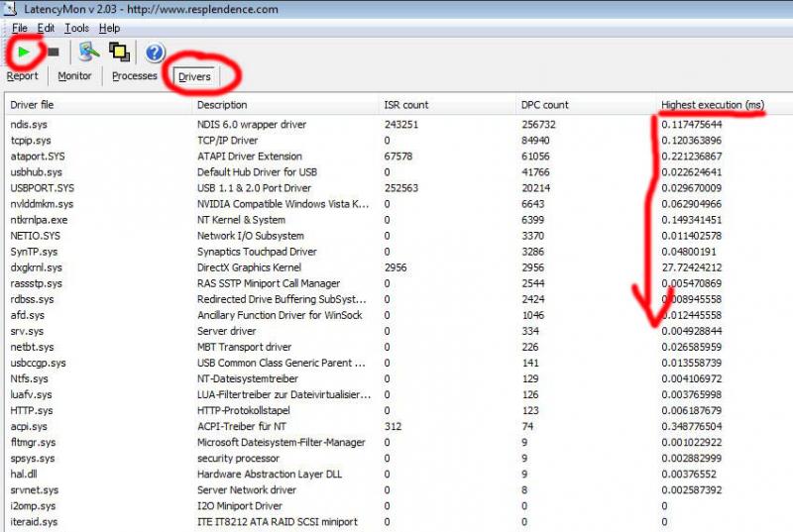Click the DPC count value 256732
This screenshot has height=532, width=793.
pyautogui.click(x=538, y=124)
